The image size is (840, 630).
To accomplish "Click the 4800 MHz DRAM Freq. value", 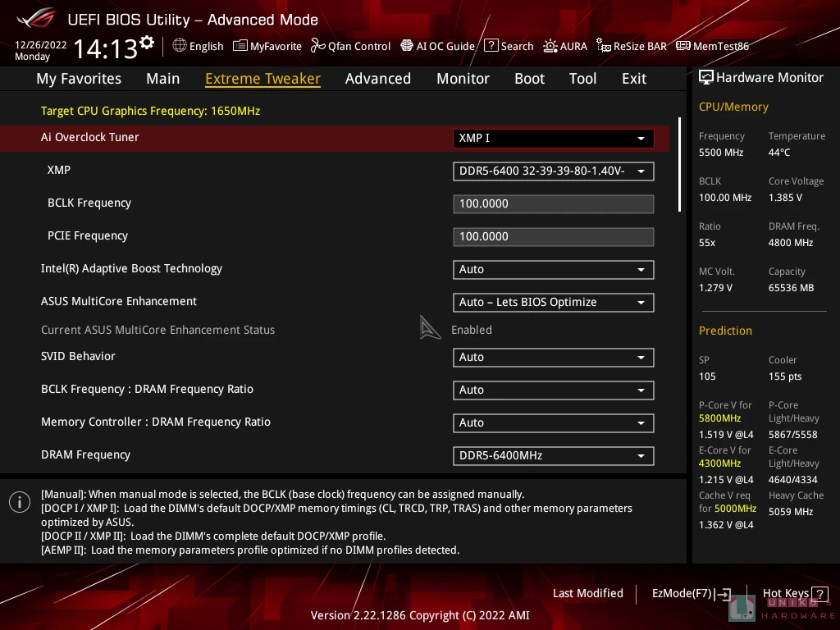I will (x=791, y=243).
